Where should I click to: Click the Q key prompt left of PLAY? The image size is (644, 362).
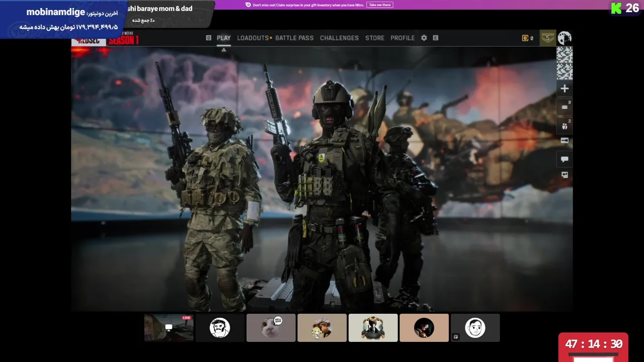208,38
